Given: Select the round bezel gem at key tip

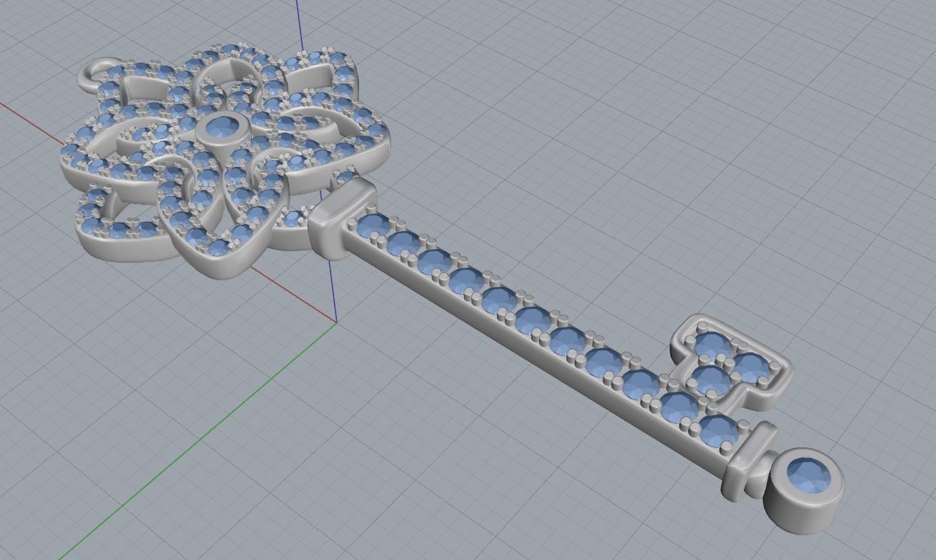Looking at the screenshot, I should pyautogui.click(x=809, y=475).
